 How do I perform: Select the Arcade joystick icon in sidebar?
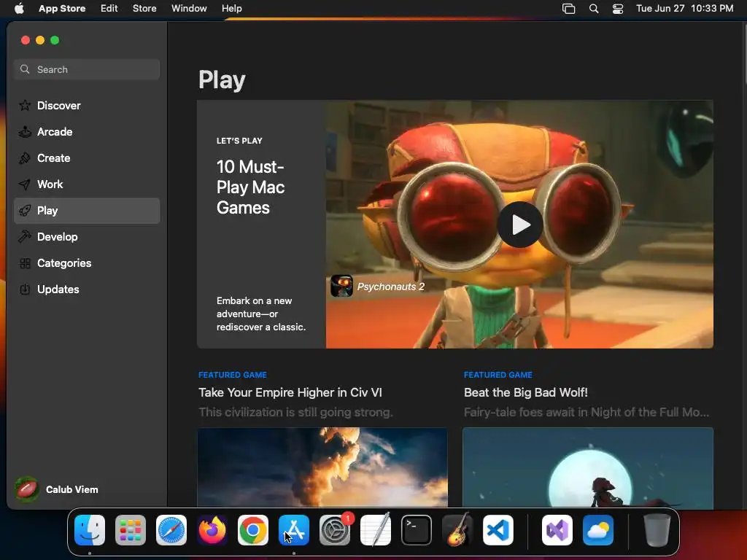point(25,132)
